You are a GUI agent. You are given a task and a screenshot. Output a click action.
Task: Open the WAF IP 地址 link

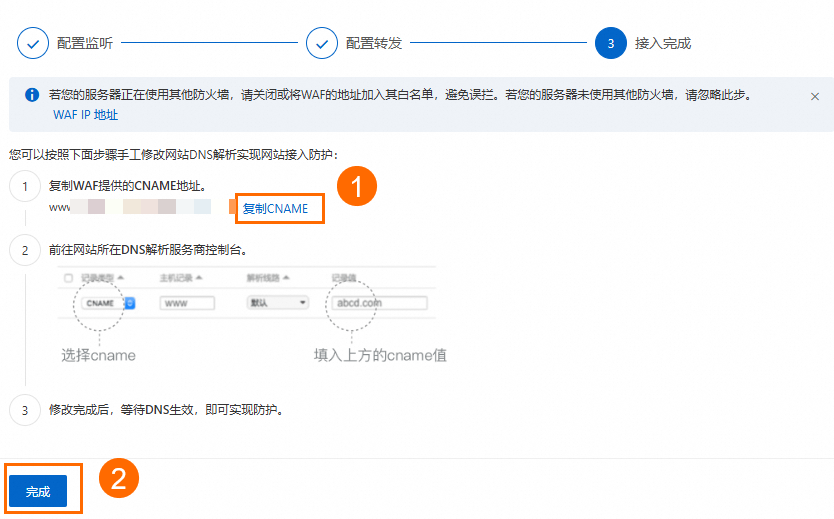pyautogui.click(x=86, y=115)
